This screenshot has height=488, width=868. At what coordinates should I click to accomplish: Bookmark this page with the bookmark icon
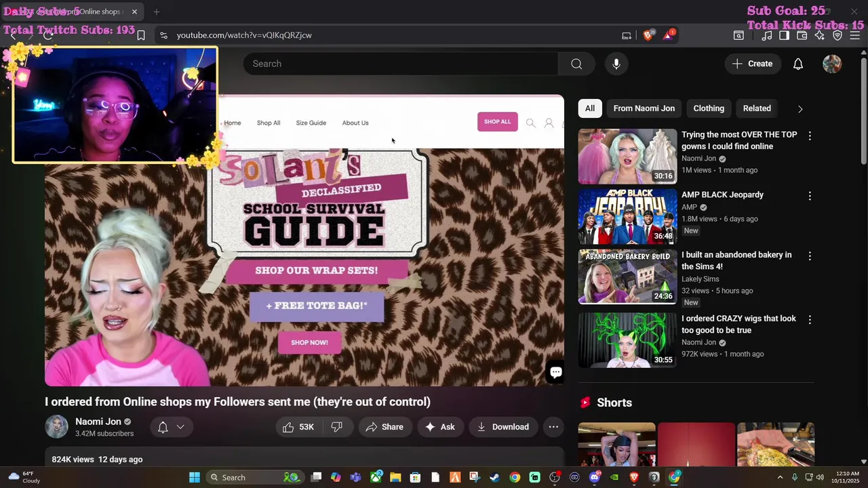[x=141, y=35]
